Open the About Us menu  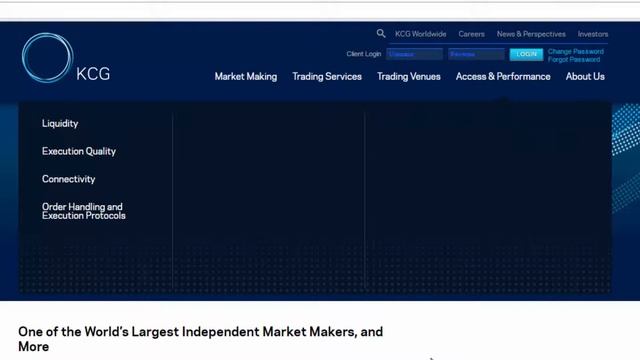(x=585, y=77)
